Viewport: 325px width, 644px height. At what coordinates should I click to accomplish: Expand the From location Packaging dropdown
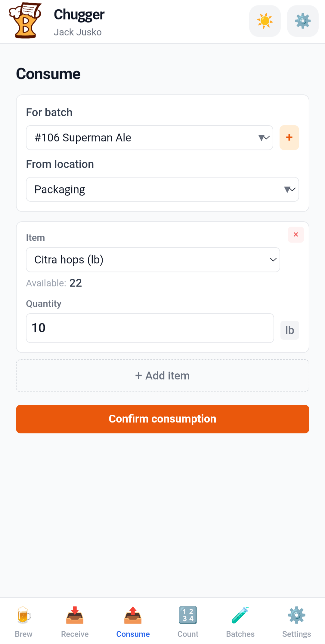point(162,189)
